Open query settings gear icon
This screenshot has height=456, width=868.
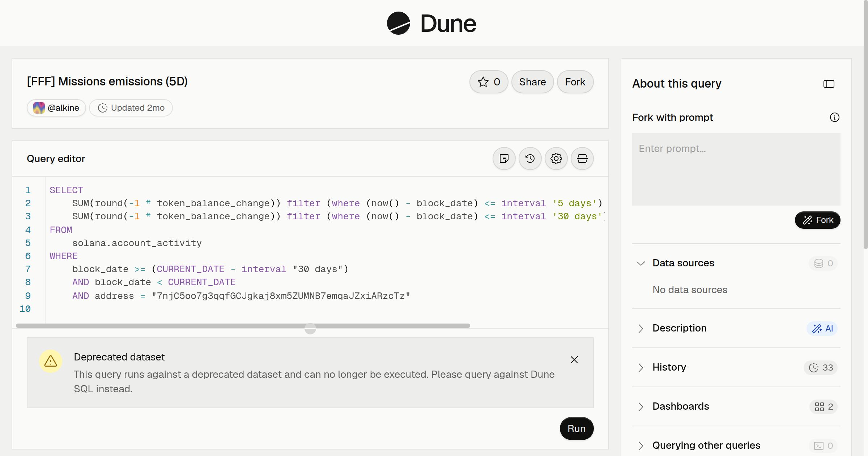[556, 159]
